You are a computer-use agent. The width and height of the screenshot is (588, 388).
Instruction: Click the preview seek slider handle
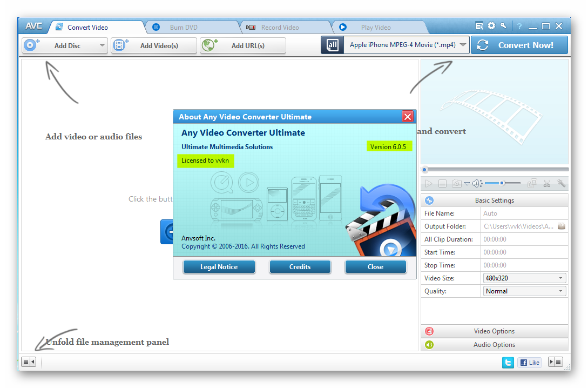coord(424,170)
